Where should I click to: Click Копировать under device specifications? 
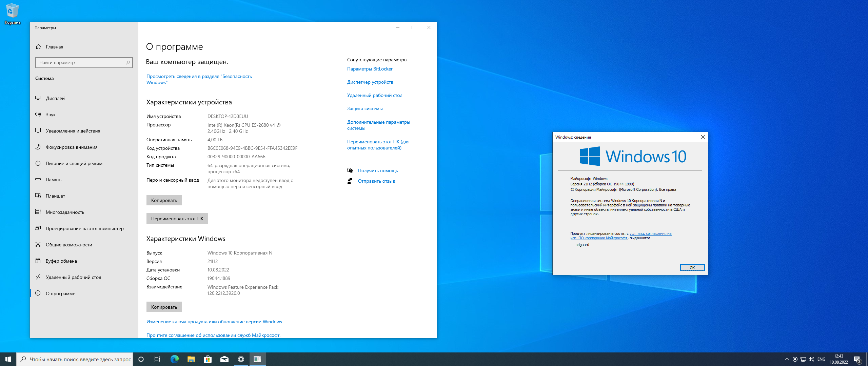[x=164, y=200]
